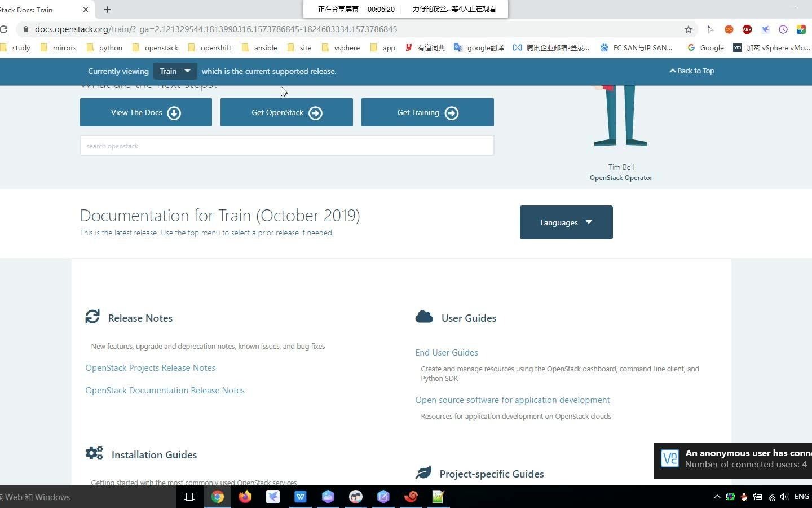Image resolution: width=812 pixels, height=508 pixels.
Task: Open the purple hexagon notes app on taskbar
Action: coord(383,497)
